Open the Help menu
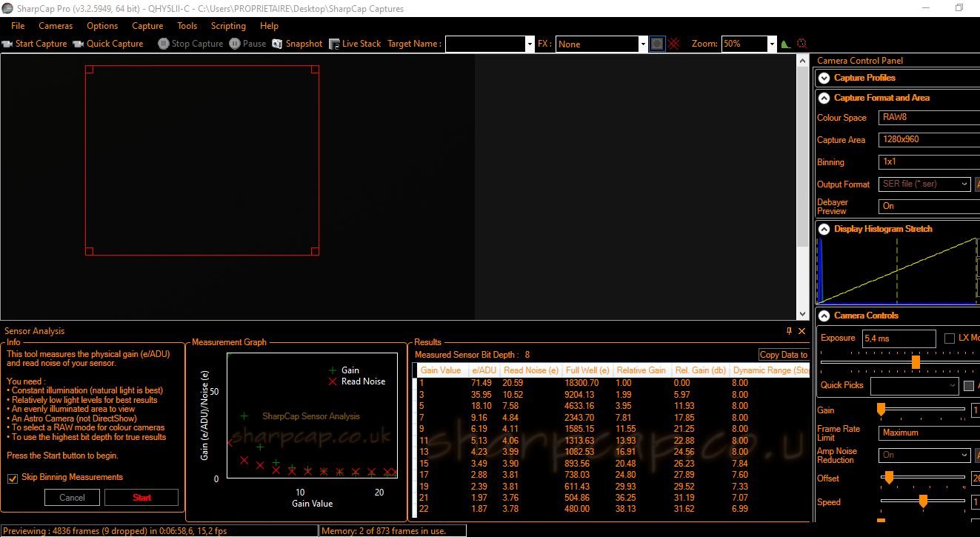 [x=269, y=26]
